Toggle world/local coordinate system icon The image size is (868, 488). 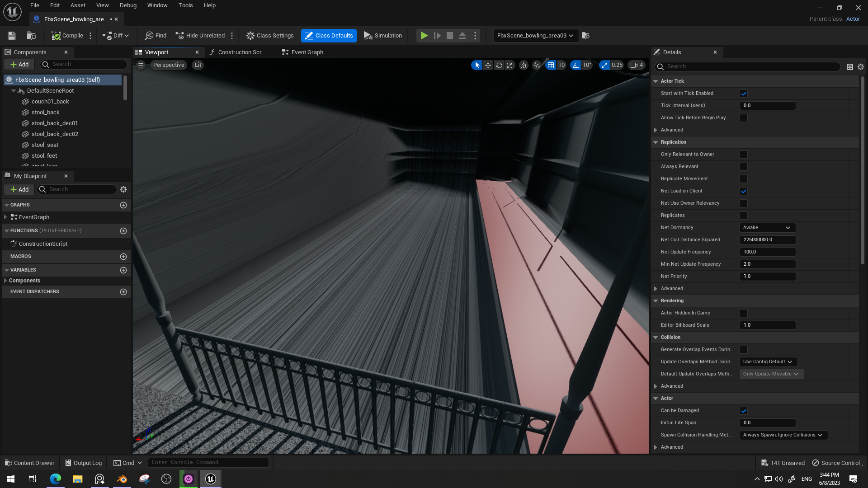pos(524,65)
